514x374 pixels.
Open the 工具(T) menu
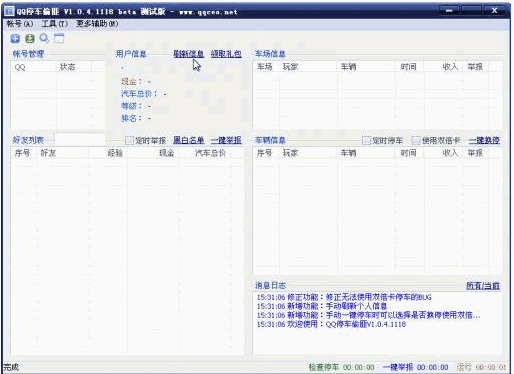[x=54, y=24]
